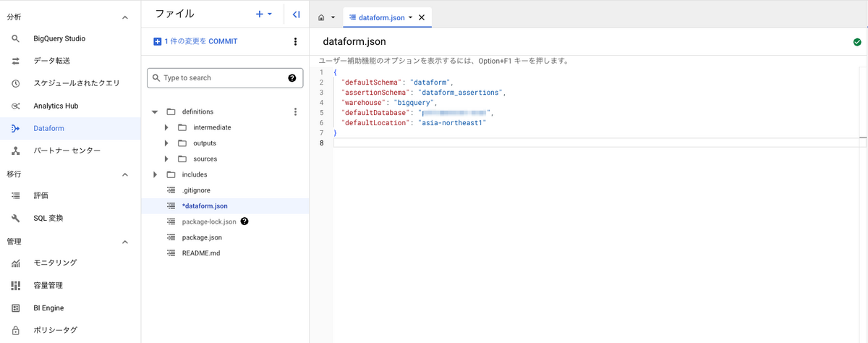Collapse the 移行 section

pyautogui.click(x=124, y=174)
